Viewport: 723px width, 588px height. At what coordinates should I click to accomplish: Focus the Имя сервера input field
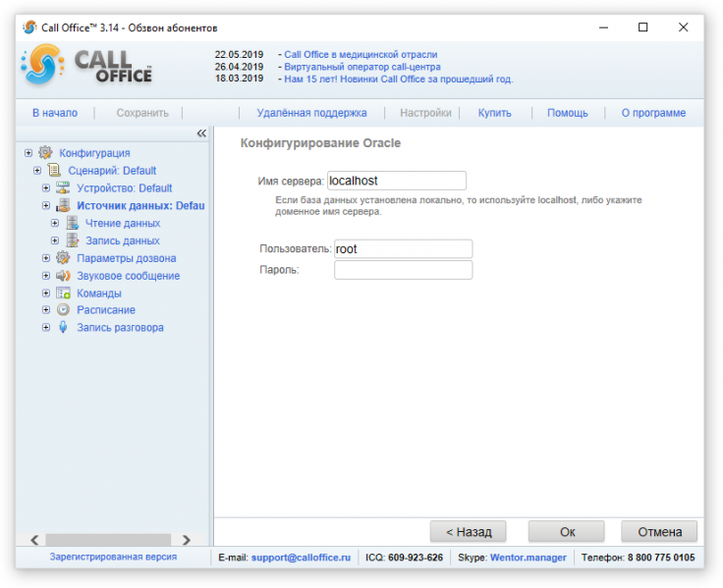click(x=397, y=181)
